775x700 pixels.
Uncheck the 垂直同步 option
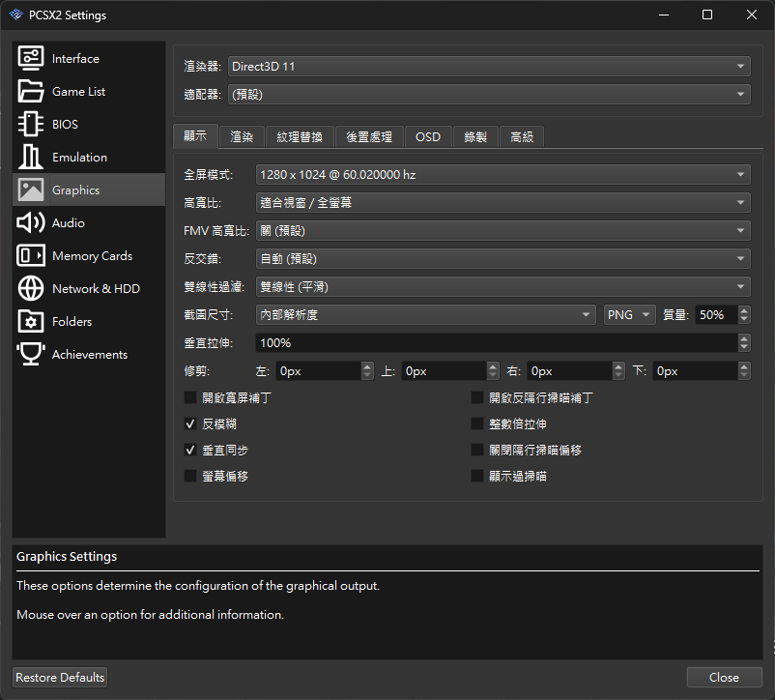[x=190, y=451]
